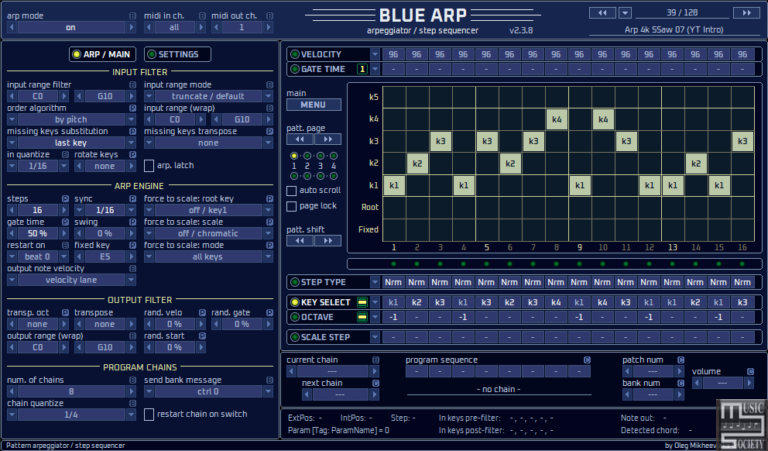Enable restart chain on switch checkbox
768x451 pixels.
(149, 414)
